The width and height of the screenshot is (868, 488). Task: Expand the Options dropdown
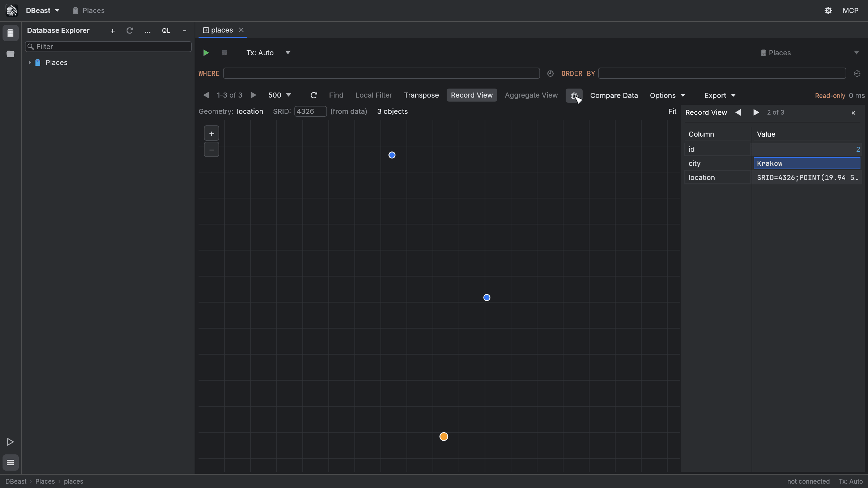667,95
